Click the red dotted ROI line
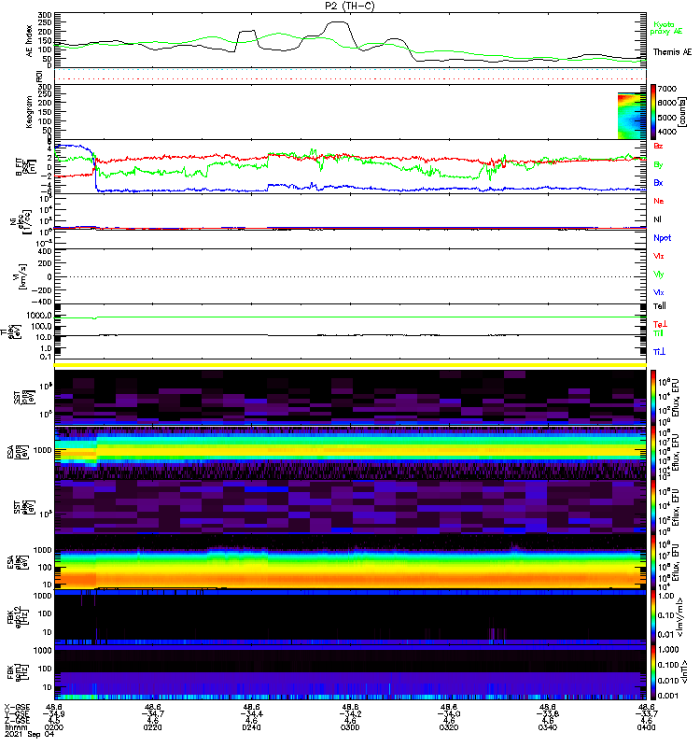The image size is (700, 747). point(350,78)
